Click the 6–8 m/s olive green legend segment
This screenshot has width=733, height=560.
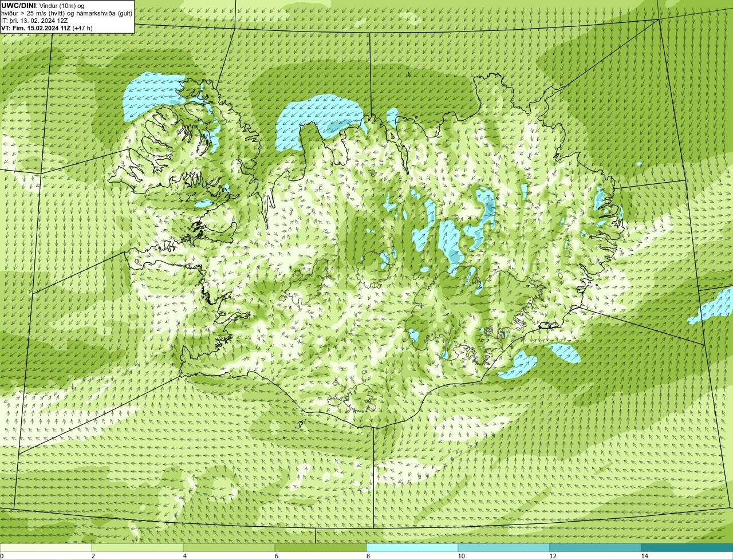(x=321, y=547)
